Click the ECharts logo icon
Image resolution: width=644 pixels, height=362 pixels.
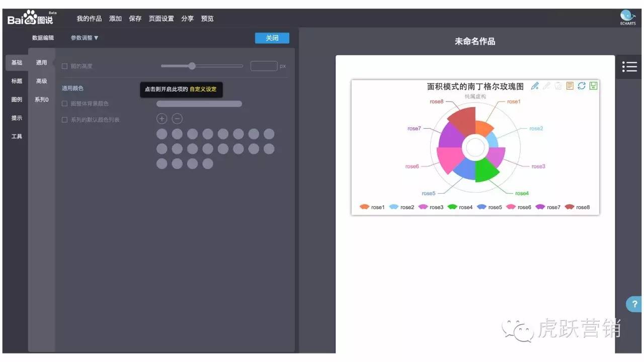(x=627, y=17)
